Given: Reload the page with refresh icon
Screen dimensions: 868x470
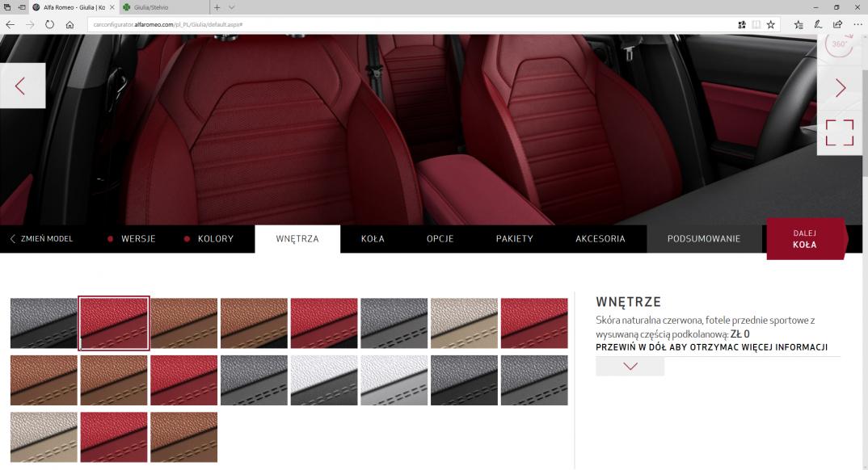Looking at the screenshot, I should pos(50,24).
